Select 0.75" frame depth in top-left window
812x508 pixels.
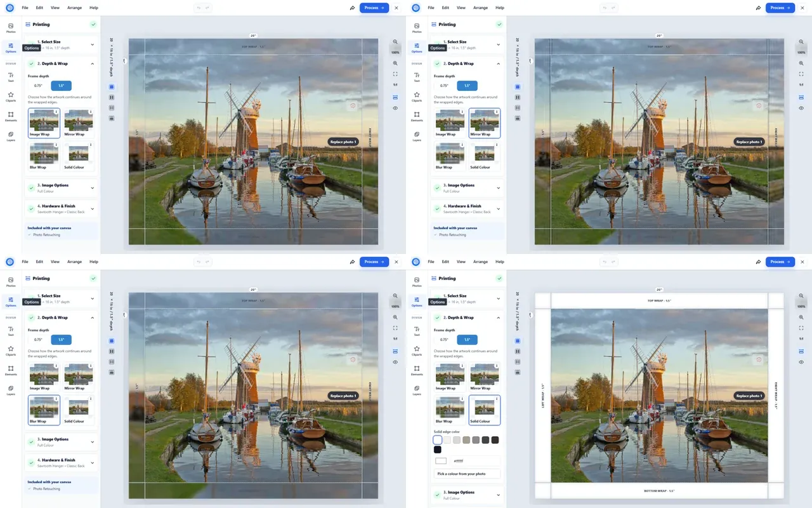(x=38, y=86)
